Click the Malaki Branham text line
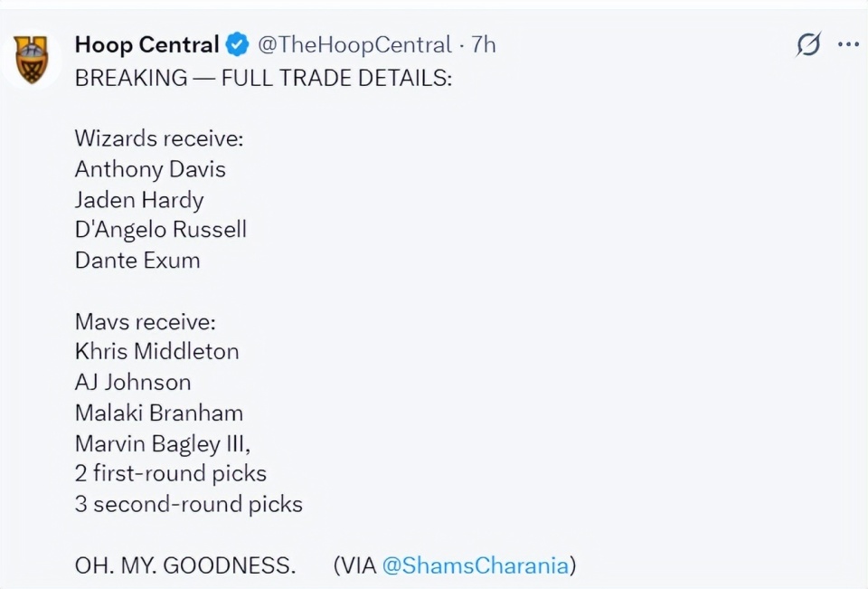The width and height of the screenshot is (868, 589). pos(159,413)
